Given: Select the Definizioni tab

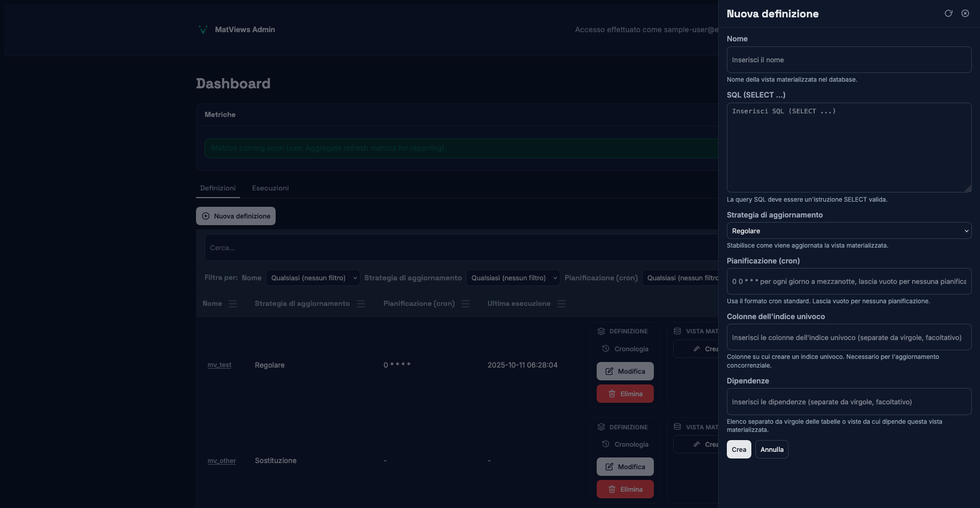Looking at the screenshot, I should (x=217, y=188).
